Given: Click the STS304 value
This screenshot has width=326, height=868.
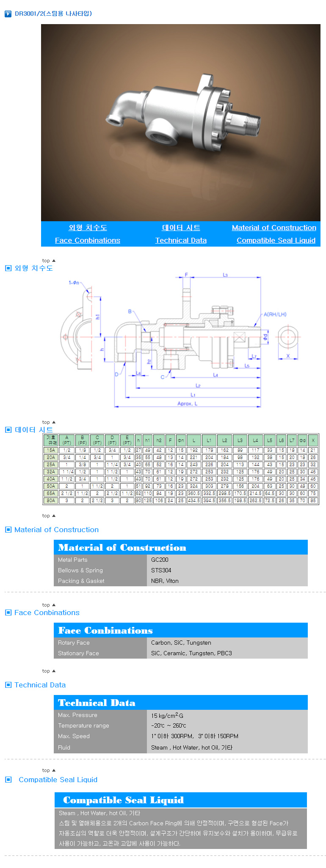Looking at the screenshot, I should click(x=161, y=570).
